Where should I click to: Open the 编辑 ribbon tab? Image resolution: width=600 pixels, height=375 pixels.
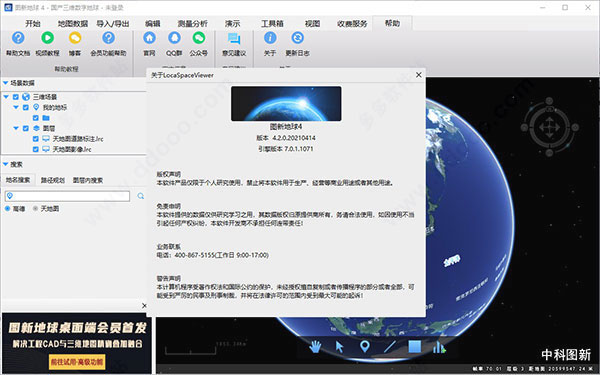click(x=153, y=23)
